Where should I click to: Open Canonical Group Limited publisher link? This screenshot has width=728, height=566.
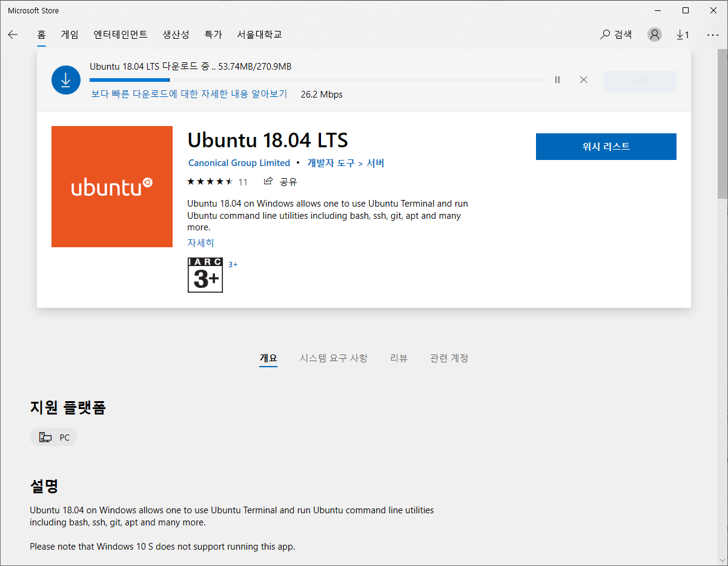pos(239,163)
